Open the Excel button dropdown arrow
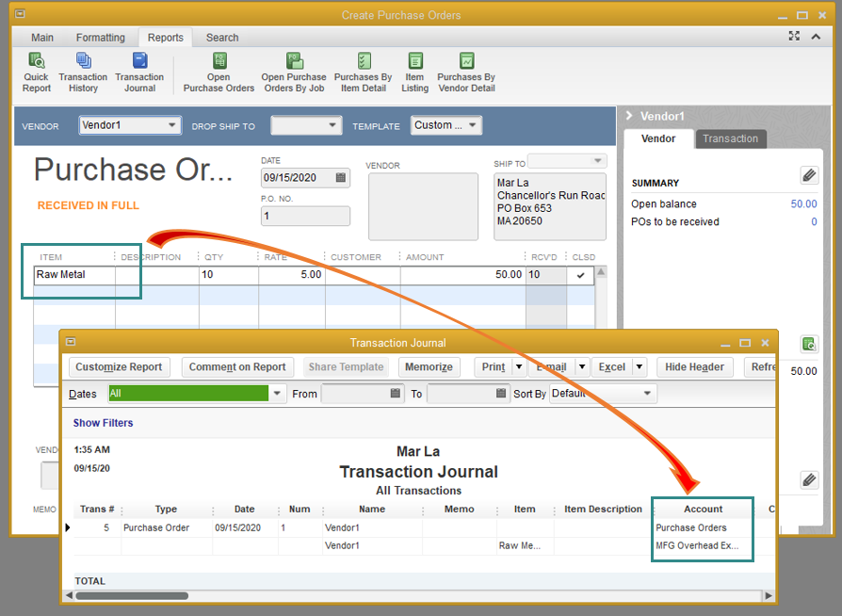This screenshot has width=842, height=616. coord(639,366)
